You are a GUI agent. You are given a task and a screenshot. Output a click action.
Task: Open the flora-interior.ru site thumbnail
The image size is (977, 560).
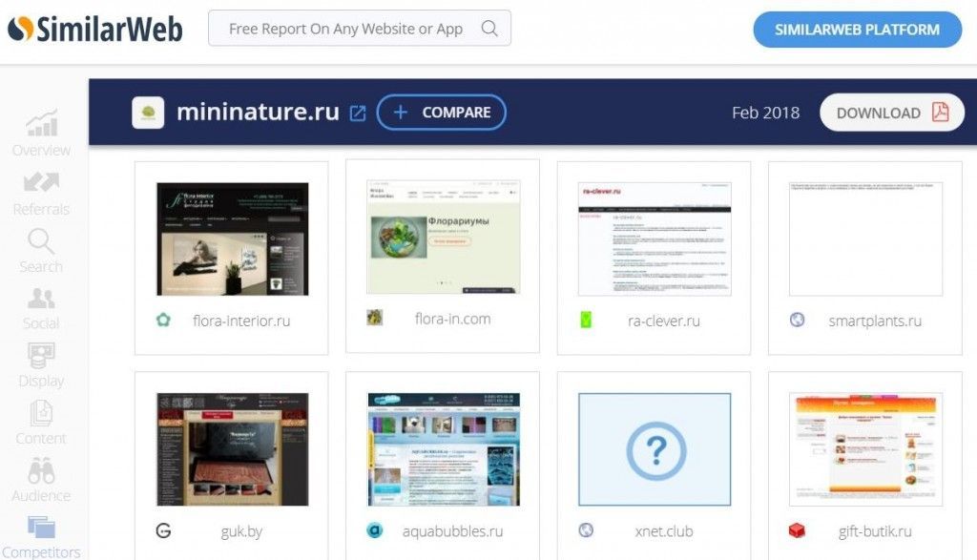click(x=232, y=239)
